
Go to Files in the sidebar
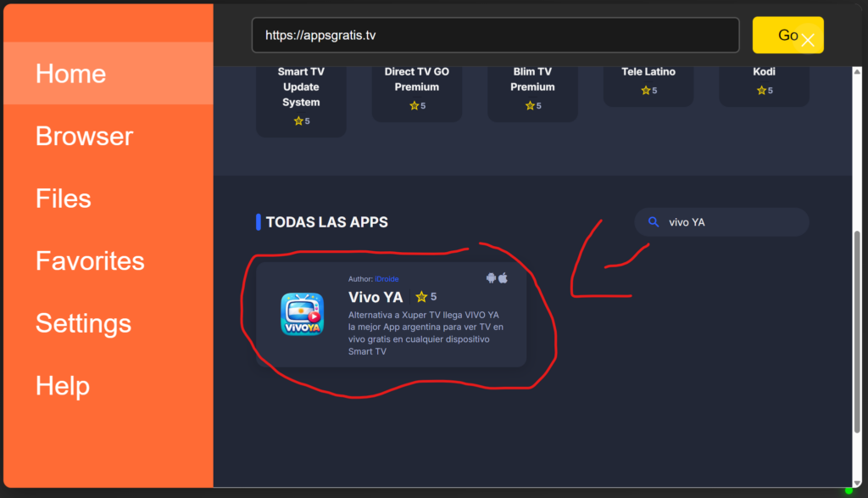click(63, 199)
